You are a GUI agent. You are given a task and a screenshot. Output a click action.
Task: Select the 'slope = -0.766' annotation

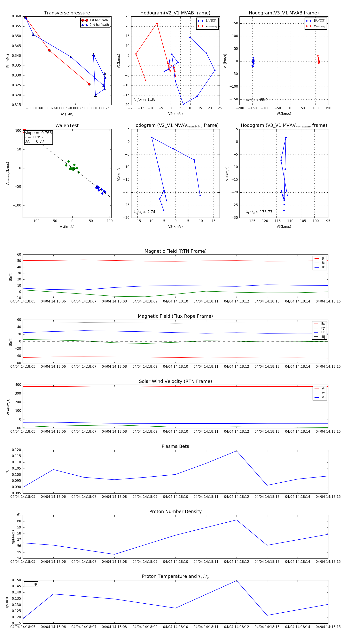click(38, 133)
